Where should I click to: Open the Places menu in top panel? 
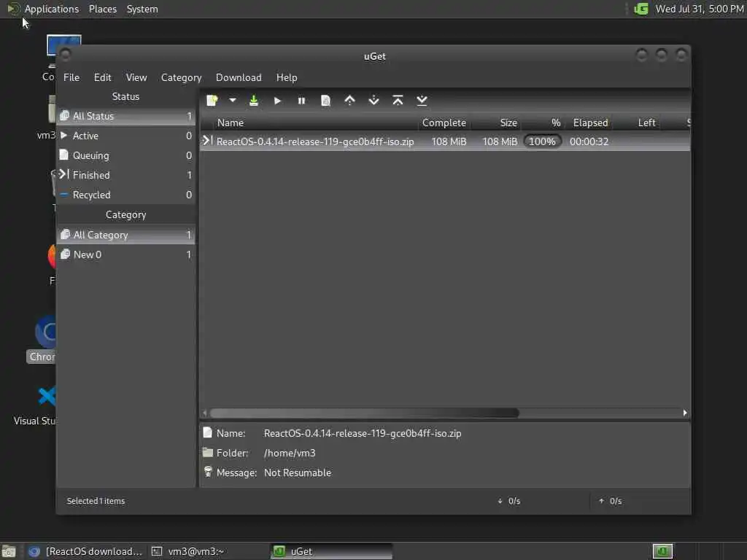102,9
